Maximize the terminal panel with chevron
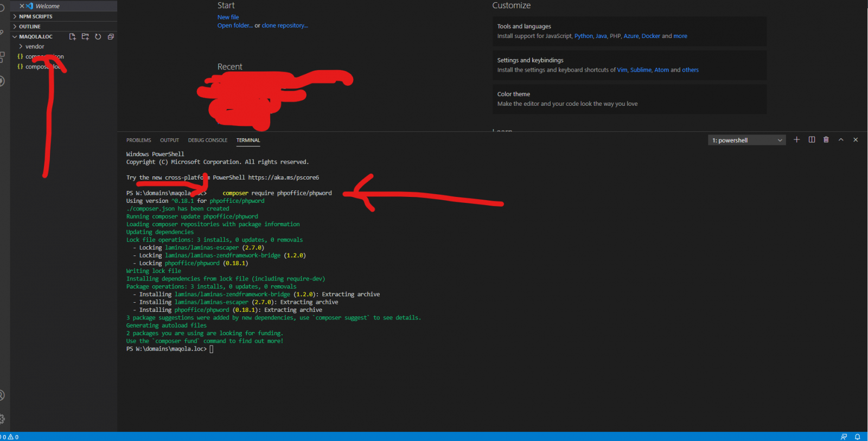This screenshot has width=868, height=441. pyautogui.click(x=841, y=140)
